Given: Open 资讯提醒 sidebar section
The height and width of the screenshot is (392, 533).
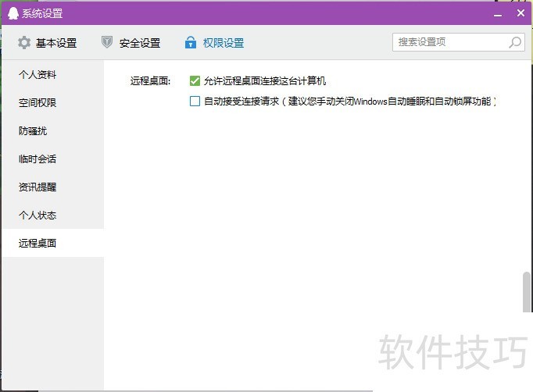Looking at the screenshot, I should [x=38, y=187].
